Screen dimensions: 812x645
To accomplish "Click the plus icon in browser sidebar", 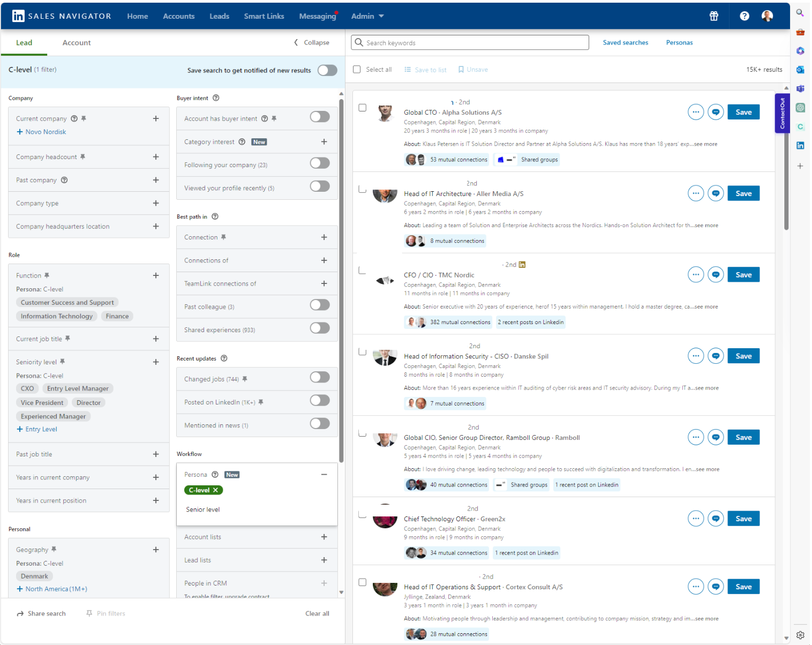I will pos(800,166).
